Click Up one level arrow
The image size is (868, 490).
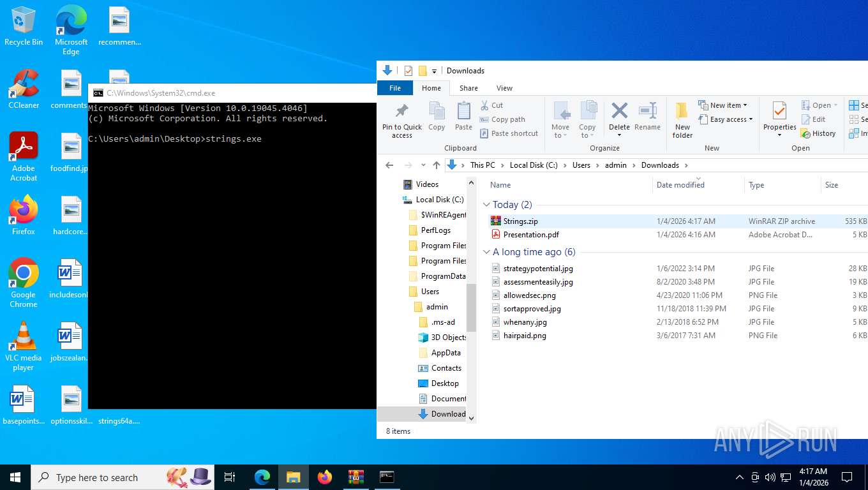[437, 165]
